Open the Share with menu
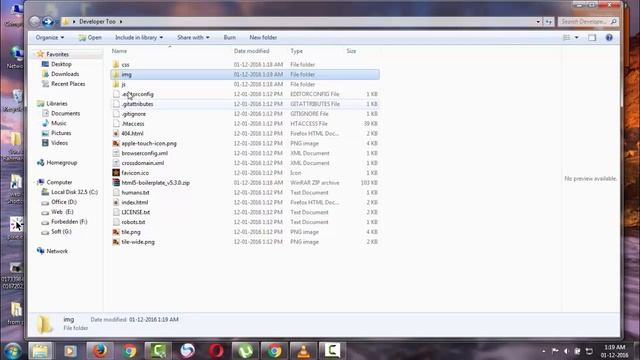The width and height of the screenshot is (640, 360). (193, 38)
